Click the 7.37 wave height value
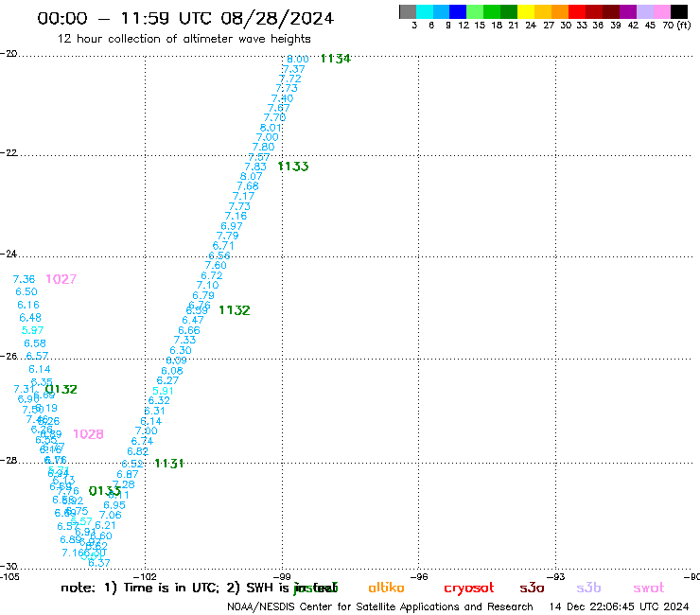 click(293, 69)
